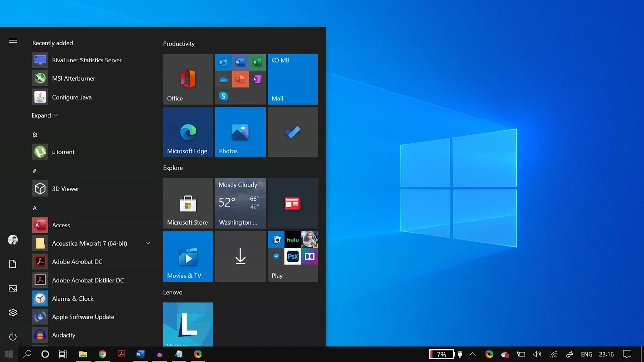Open Word on taskbar
Viewport: 644px width, 362px height.
point(140,354)
